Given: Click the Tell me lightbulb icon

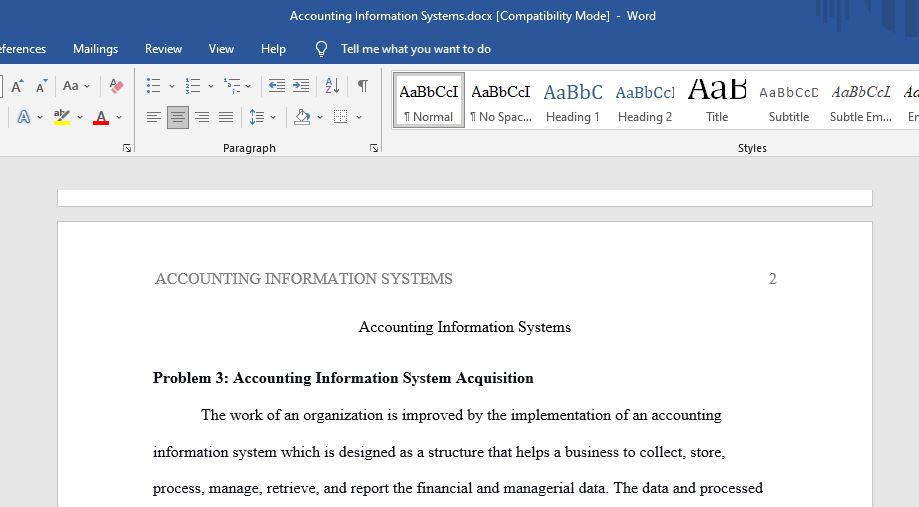Looking at the screenshot, I should pyautogui.click(x=321, y=49).
